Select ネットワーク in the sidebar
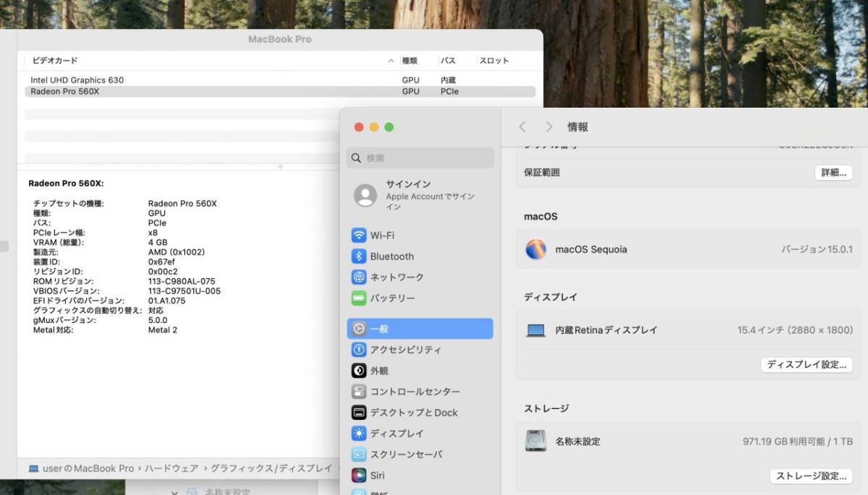The height and width of the screenshot is (495, 868). pos(397,277)
